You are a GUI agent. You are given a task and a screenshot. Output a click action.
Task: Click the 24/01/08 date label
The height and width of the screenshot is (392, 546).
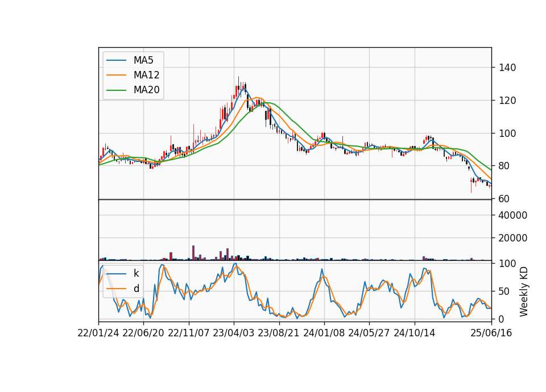click(x=324, y=333)
